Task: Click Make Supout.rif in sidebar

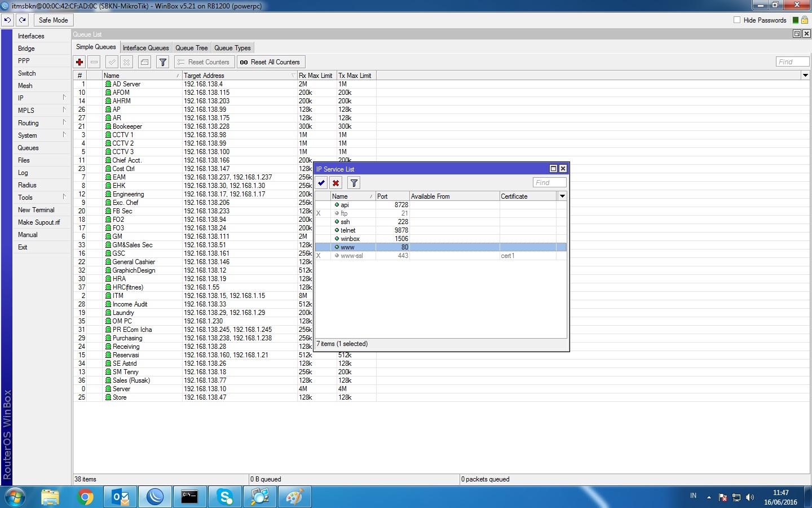Action: point(41,222)
